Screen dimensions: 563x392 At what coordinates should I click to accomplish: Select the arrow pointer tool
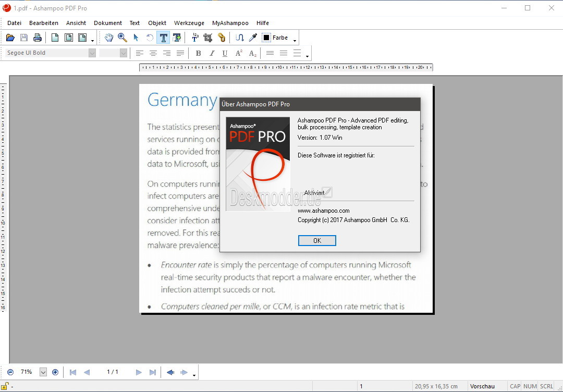[136, 38]
